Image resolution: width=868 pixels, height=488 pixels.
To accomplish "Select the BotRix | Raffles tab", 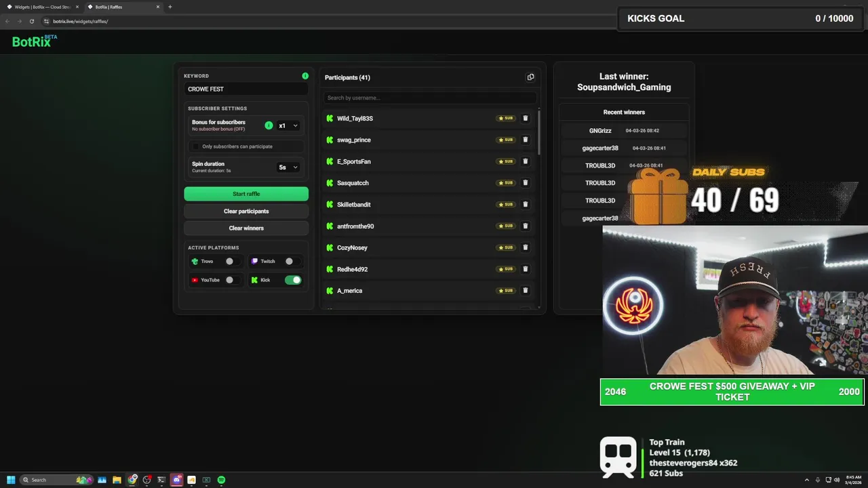I will click(x=123, y=7).
